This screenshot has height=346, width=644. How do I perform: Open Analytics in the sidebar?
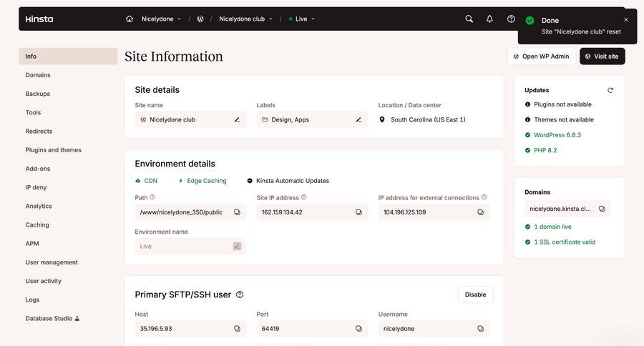click(39, 207)
